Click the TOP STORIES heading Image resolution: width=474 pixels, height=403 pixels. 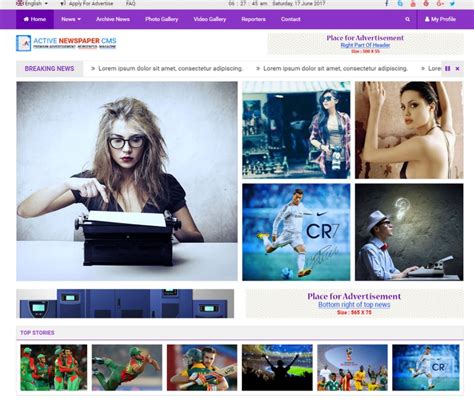coord(37,333)
